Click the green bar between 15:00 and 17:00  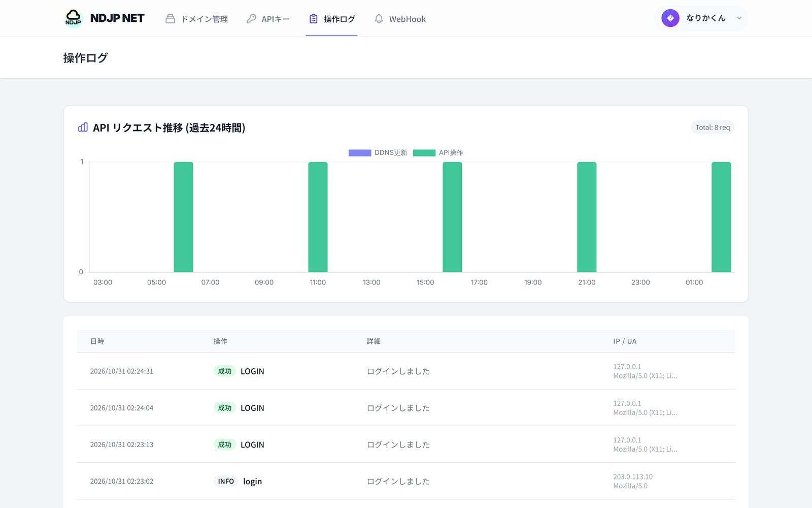pos(452,217)
